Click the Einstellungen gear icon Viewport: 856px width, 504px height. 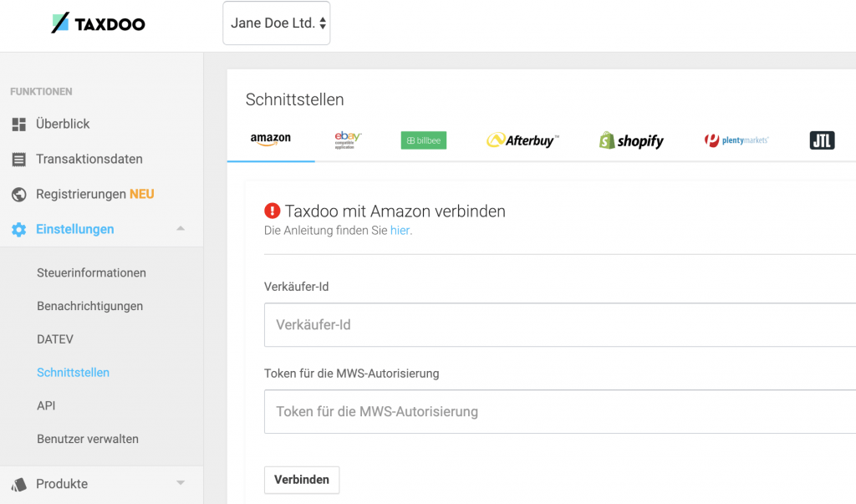[19, 229]
